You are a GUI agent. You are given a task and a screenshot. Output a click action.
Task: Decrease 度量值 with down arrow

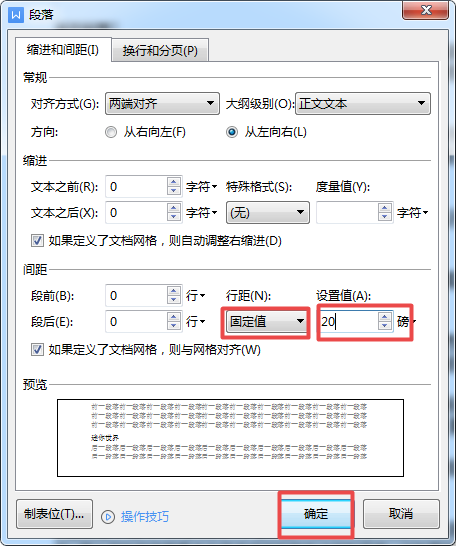click(x=385, y=217)
